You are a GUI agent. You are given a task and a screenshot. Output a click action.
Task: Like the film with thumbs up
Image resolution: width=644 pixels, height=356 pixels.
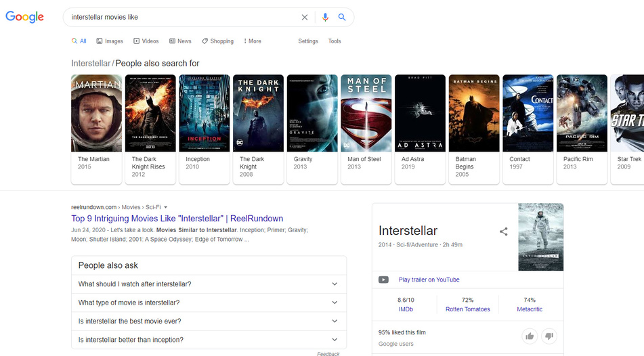(530, 336)
